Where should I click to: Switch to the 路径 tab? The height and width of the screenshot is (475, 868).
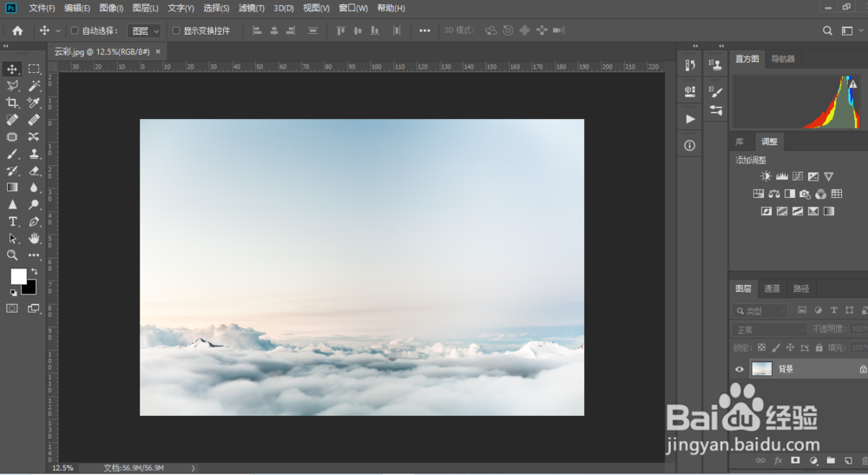click(801, 288)
